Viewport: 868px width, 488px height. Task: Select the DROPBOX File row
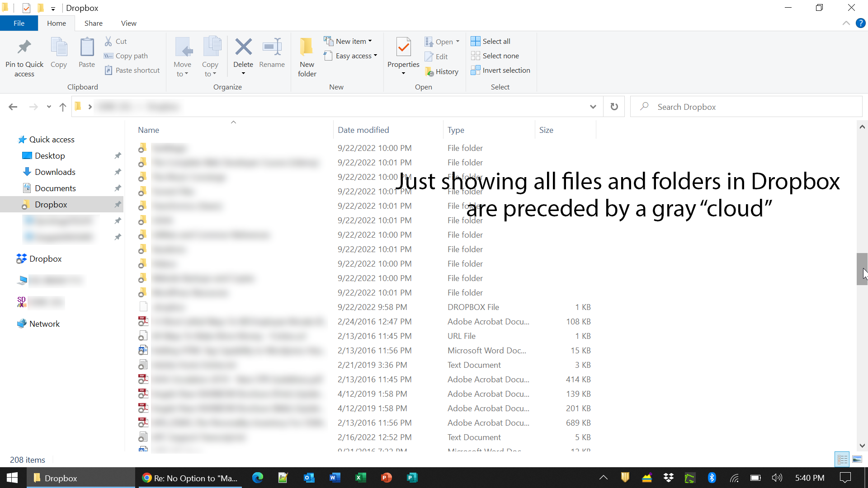[x=365, y=307]
